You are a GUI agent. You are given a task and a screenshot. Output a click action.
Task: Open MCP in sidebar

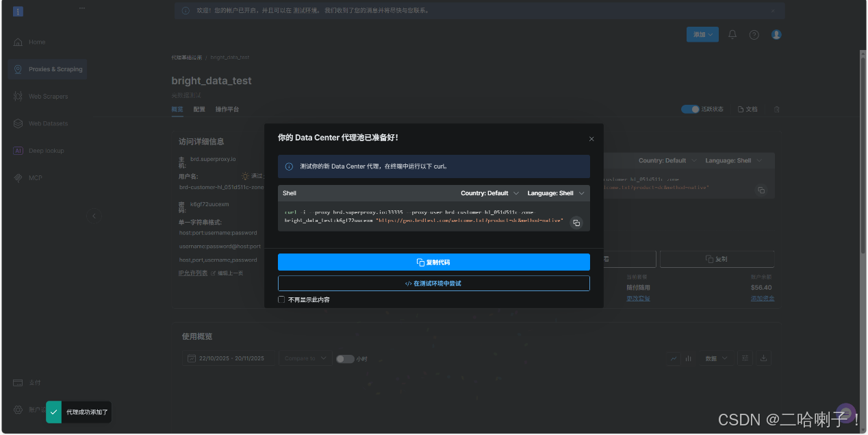point(48,178)
